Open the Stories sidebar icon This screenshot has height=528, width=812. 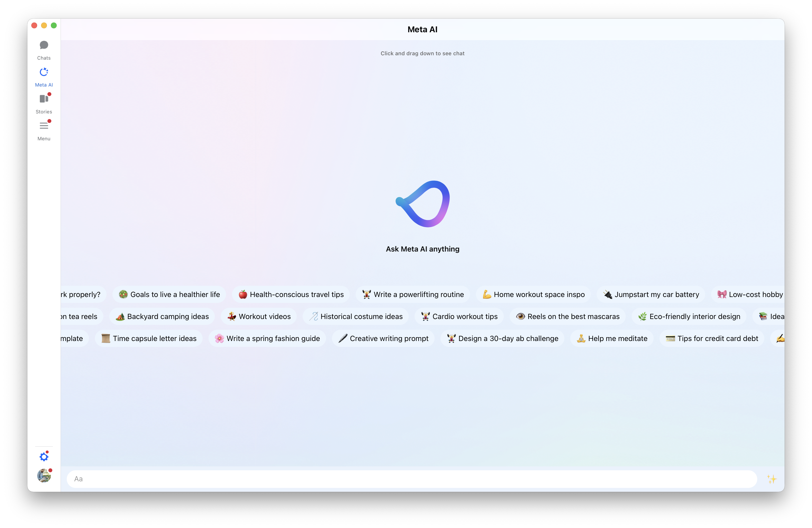tap(44, 99)
